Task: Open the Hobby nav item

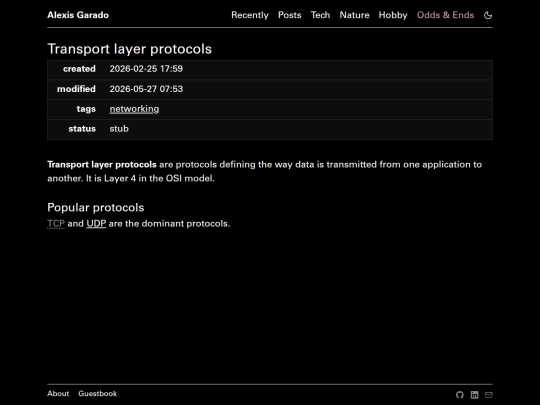Action: coord(393,15)
